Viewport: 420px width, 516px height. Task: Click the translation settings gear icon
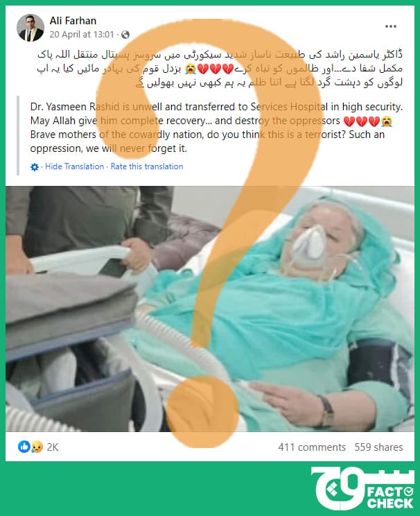[x=34, y=167]
